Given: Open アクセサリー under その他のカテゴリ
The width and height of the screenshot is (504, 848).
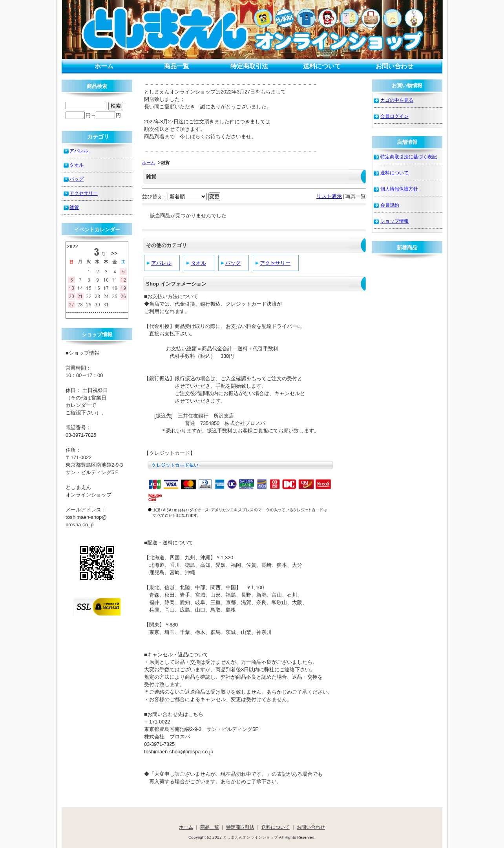Looking at the screenshot, I should tap(275, 263).
